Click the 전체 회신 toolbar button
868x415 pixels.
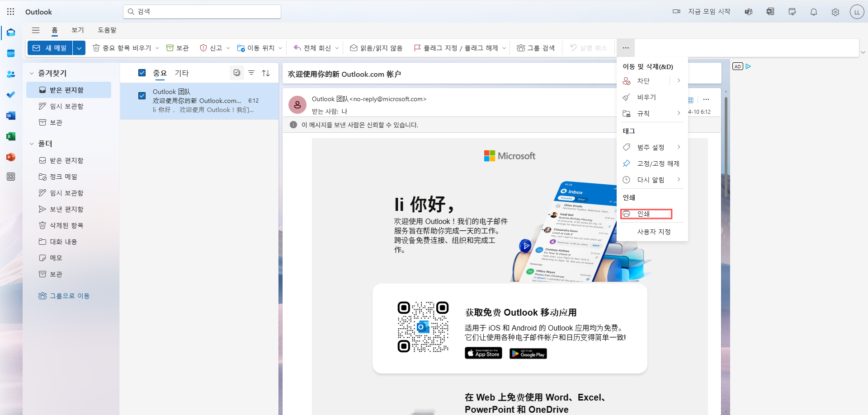[x=315, y=47]
